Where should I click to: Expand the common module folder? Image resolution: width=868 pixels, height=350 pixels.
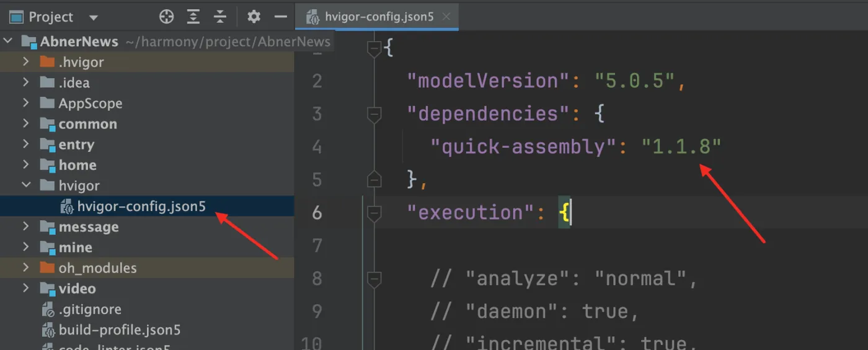pos(25,123)
